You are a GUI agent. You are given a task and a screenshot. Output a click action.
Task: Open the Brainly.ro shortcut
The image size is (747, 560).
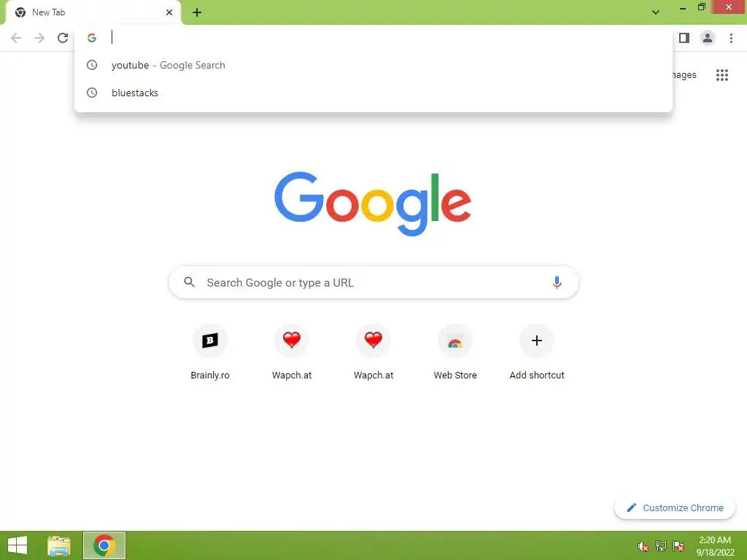(x=210, y=352)
